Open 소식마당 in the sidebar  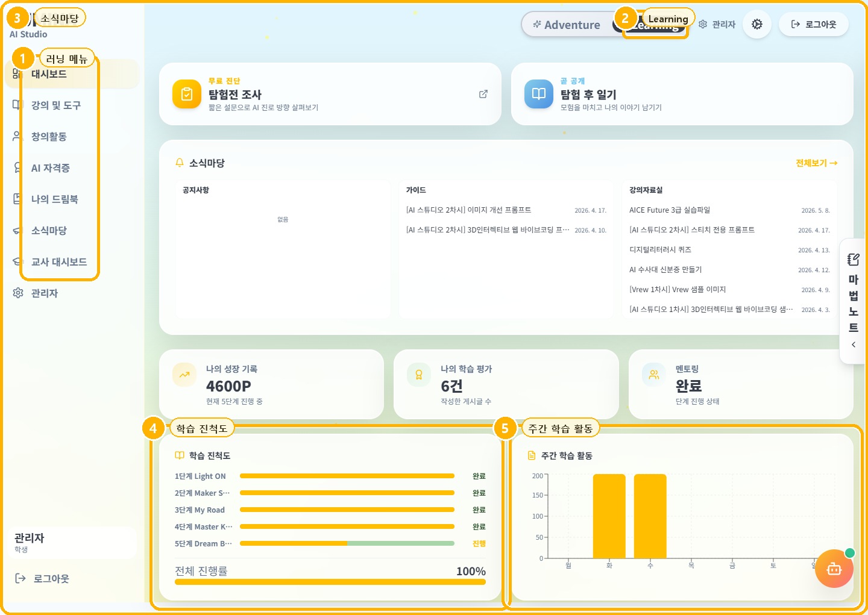[71, 231]
